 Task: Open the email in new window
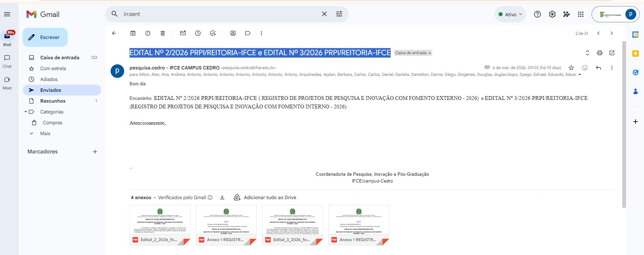[612, 53]
